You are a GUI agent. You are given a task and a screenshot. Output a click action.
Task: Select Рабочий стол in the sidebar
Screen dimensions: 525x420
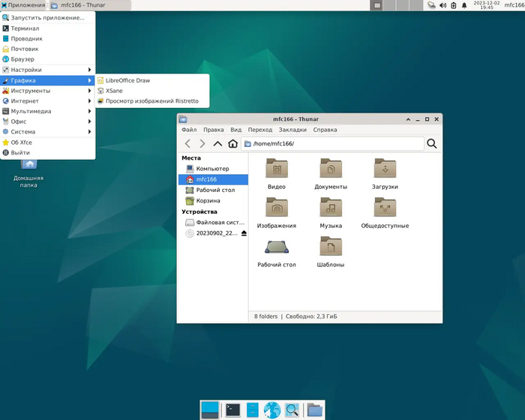(x=213, y=190)
